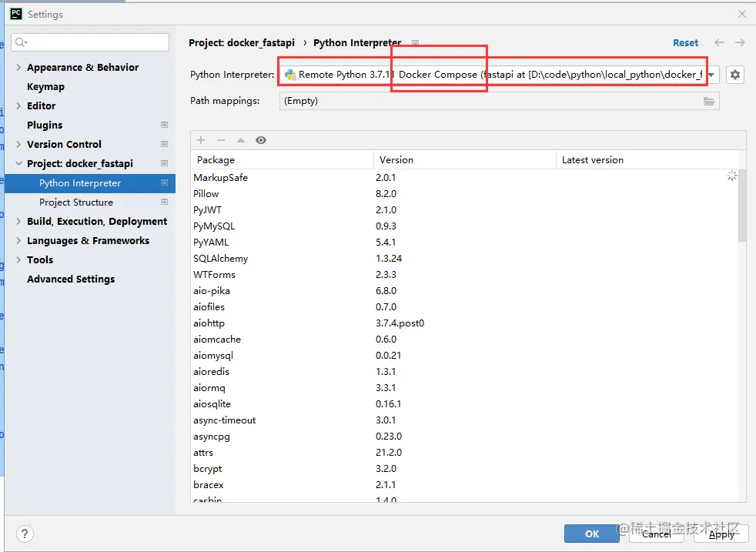
Task: Select the Pillow package row
Action: [464, 194]
